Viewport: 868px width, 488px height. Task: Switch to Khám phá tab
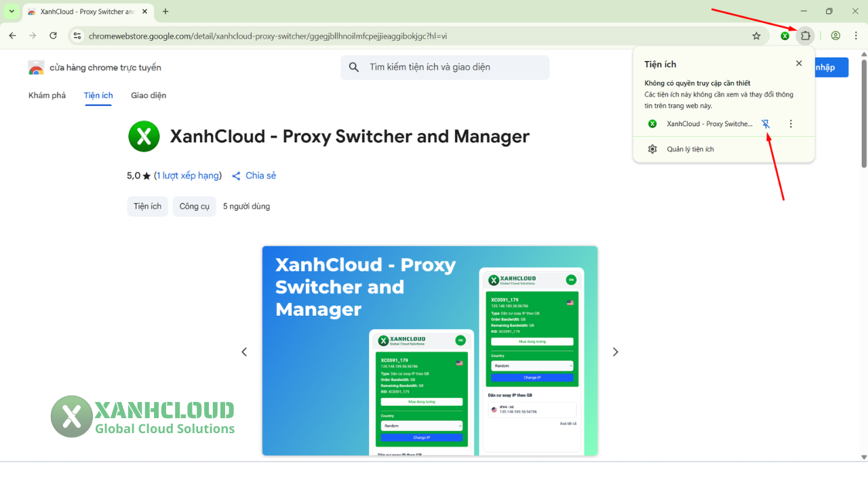[x=47, y=96]
